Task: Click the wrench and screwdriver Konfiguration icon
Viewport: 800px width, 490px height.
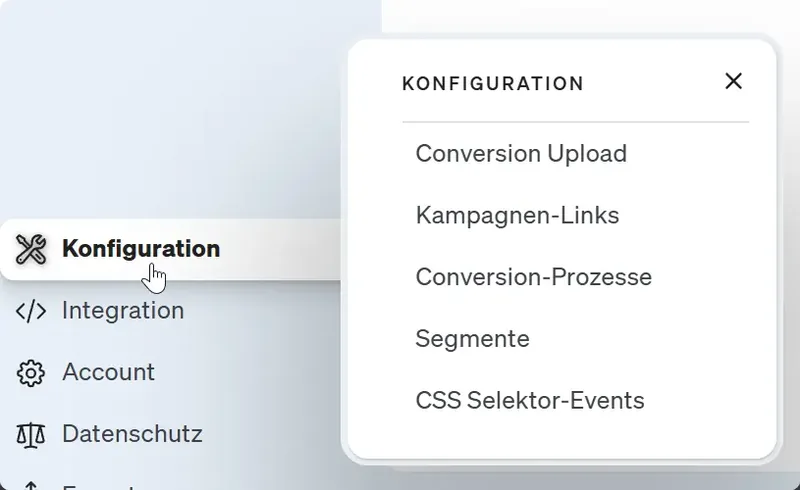Action: [x=31, y=249]
